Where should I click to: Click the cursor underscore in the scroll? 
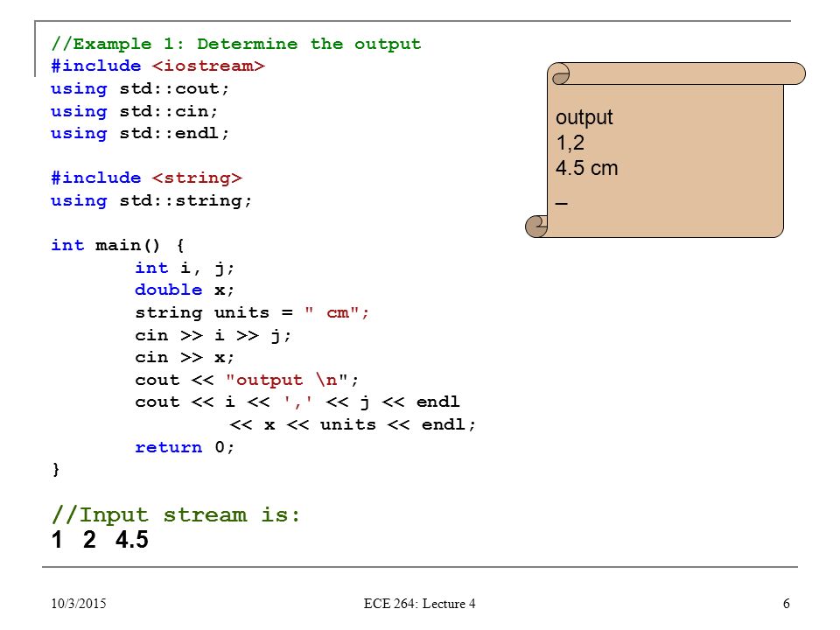(x=562, y=204)
